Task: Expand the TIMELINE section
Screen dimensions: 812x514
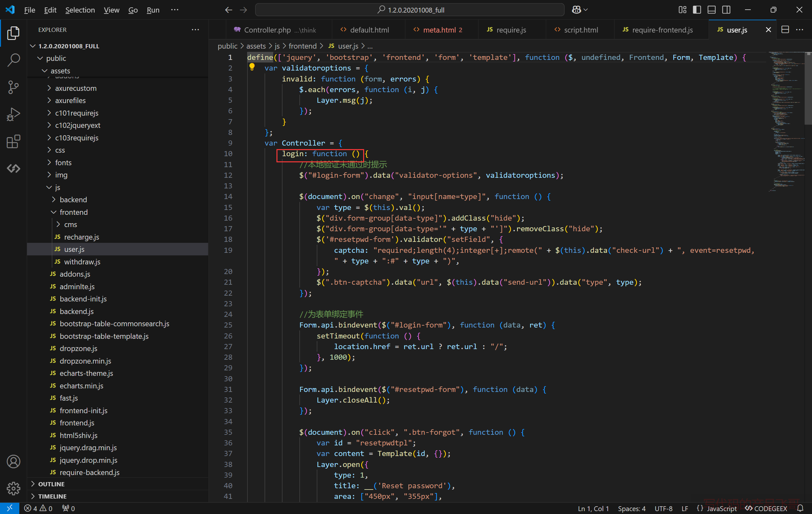Action: (118, 496)
